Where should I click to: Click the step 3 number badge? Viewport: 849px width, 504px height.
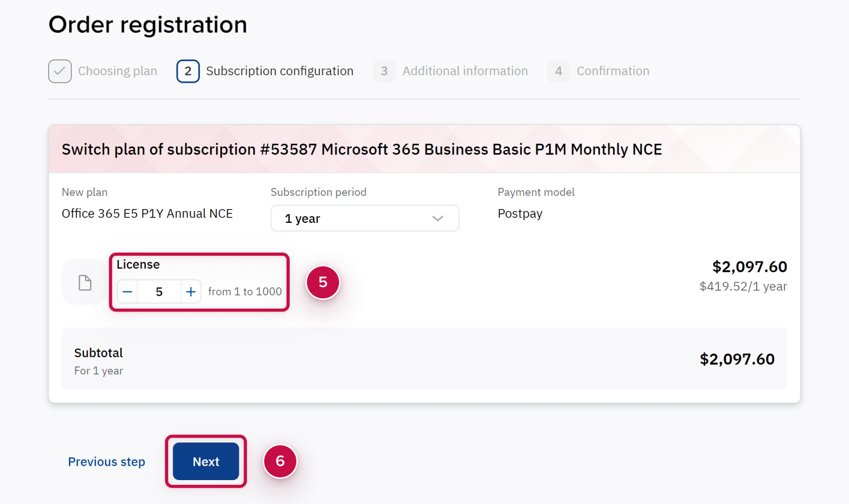384,71
